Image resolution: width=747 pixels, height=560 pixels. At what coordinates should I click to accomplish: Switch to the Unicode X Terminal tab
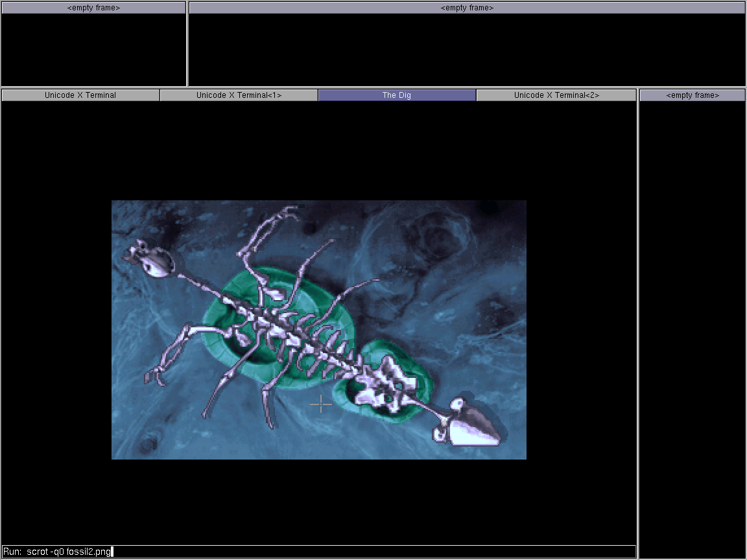pyautogui.click(x=80, y=95)
